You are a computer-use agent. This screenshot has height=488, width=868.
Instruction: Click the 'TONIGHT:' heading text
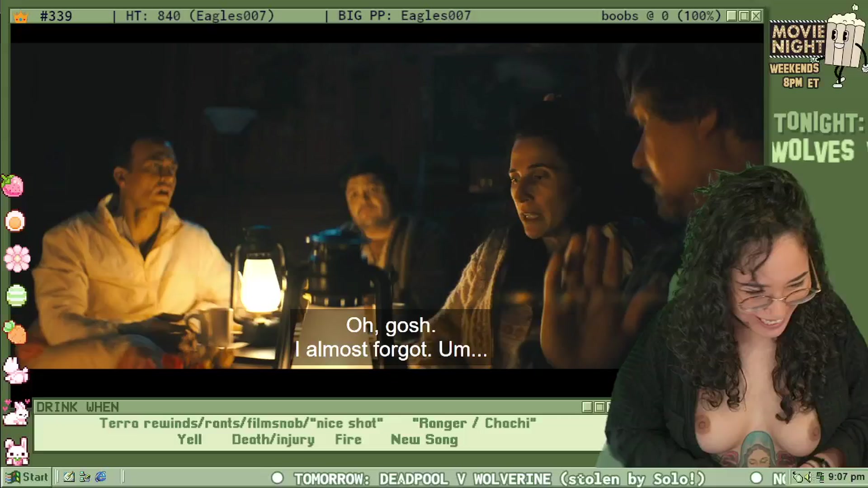pos(819,123)
